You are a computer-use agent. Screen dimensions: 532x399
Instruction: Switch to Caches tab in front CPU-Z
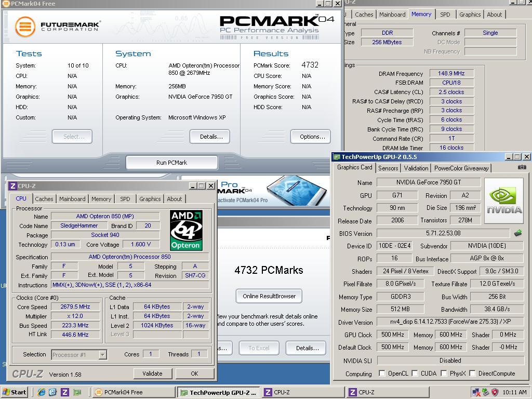tap(44, 199)
